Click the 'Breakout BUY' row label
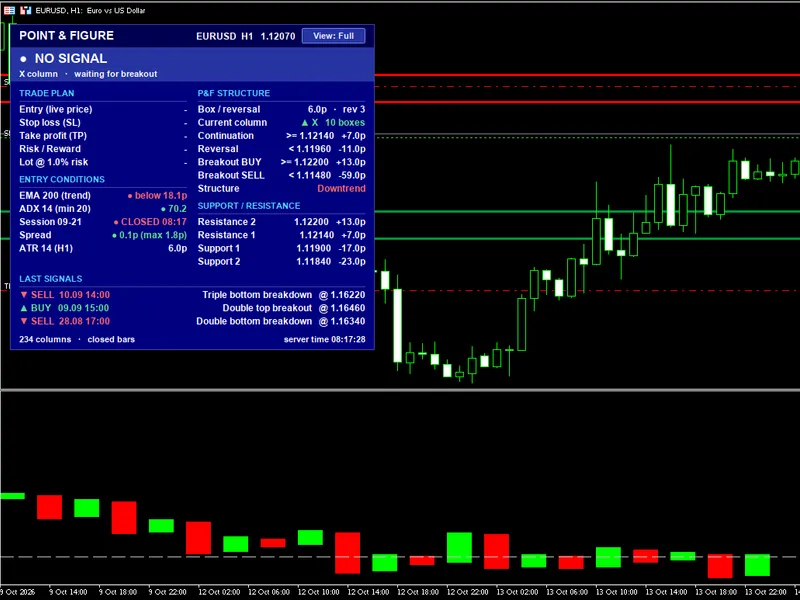This screenshot has width=800, height=600. coord(230,162)
